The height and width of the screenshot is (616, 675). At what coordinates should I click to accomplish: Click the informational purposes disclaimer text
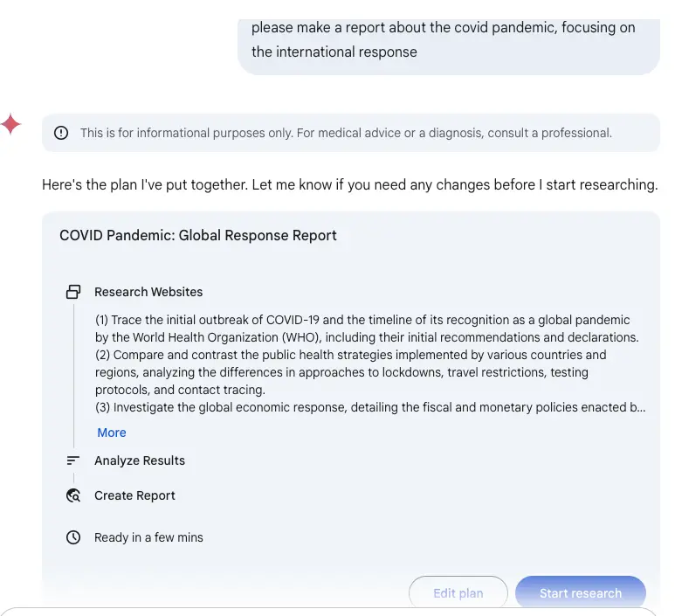[346, 134]
